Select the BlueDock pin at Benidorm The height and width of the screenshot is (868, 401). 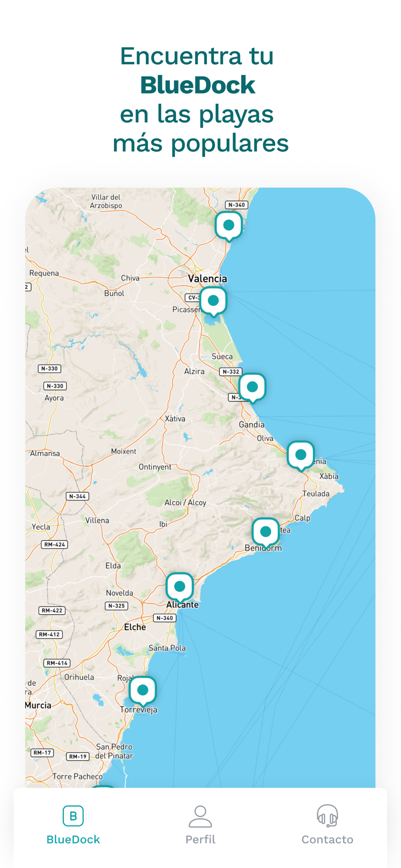[x=266, y=532]
